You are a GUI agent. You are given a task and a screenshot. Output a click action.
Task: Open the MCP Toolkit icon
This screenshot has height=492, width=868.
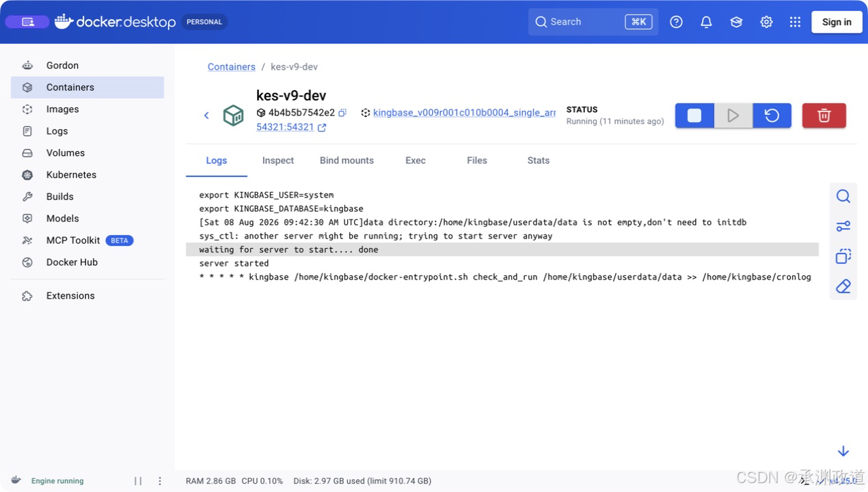click(27, 241)
